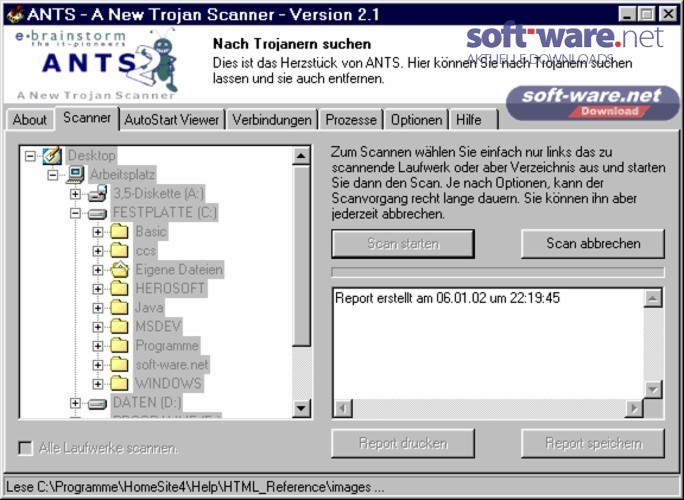
Task: Expand the Programme folder node
Action: [x=98, y=346]
